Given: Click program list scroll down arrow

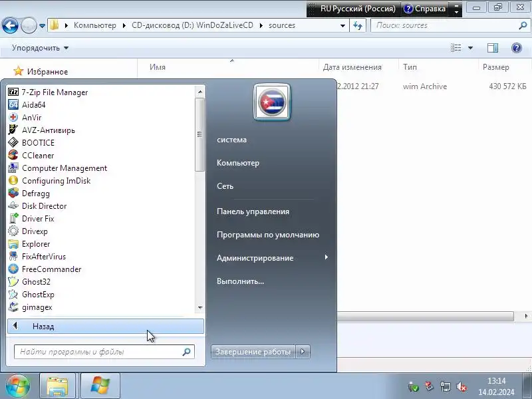Looking at the screenshot, I should [200, 308].
